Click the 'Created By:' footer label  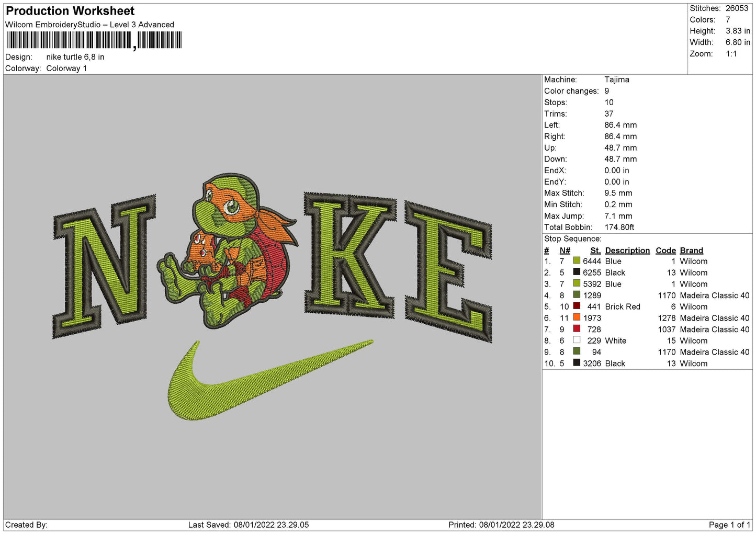[x=26, y=525]
